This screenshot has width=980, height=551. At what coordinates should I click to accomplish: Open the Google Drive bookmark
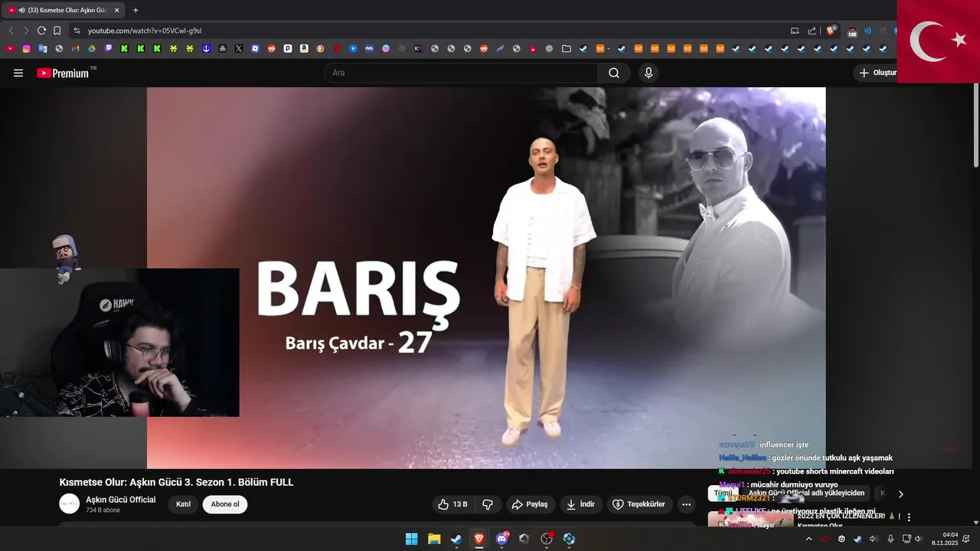[x=92, y=48]
